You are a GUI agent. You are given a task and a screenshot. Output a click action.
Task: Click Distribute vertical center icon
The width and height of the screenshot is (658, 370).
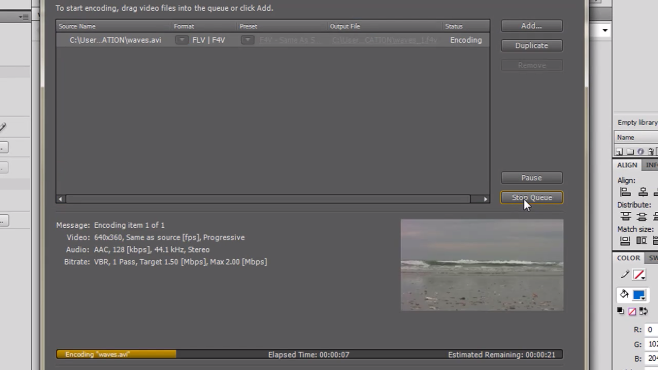click(642, 216)
